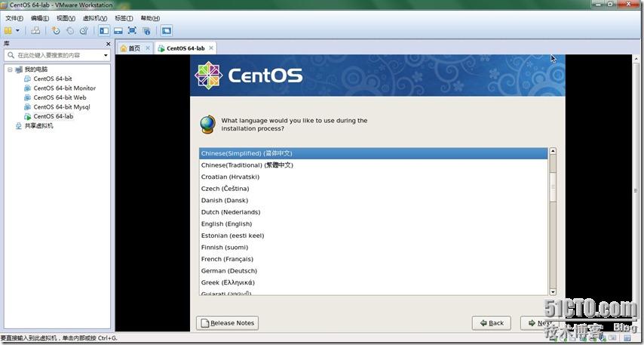Toggle the library sidebar view icon
The image size is (644, 345).
(104, 30)
